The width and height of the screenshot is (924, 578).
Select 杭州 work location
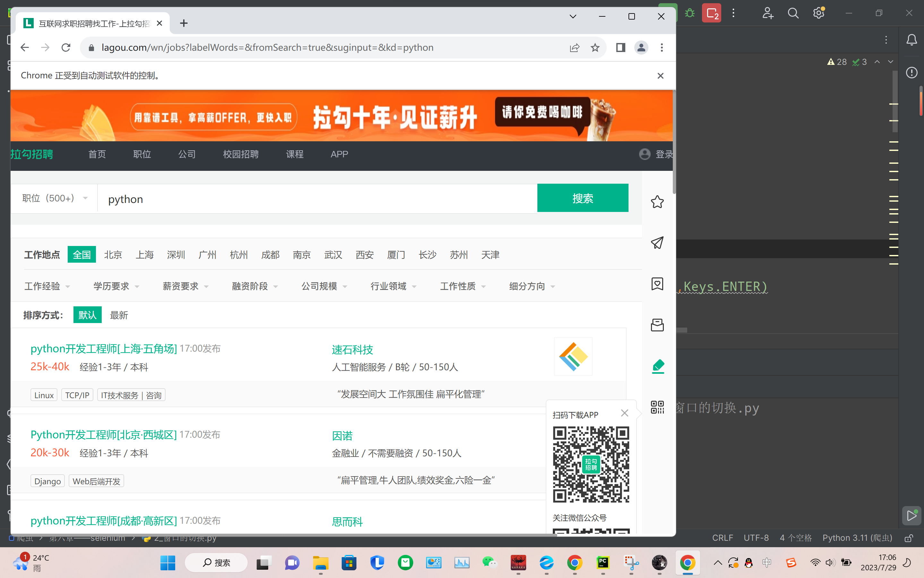click(x=239, y=255)
